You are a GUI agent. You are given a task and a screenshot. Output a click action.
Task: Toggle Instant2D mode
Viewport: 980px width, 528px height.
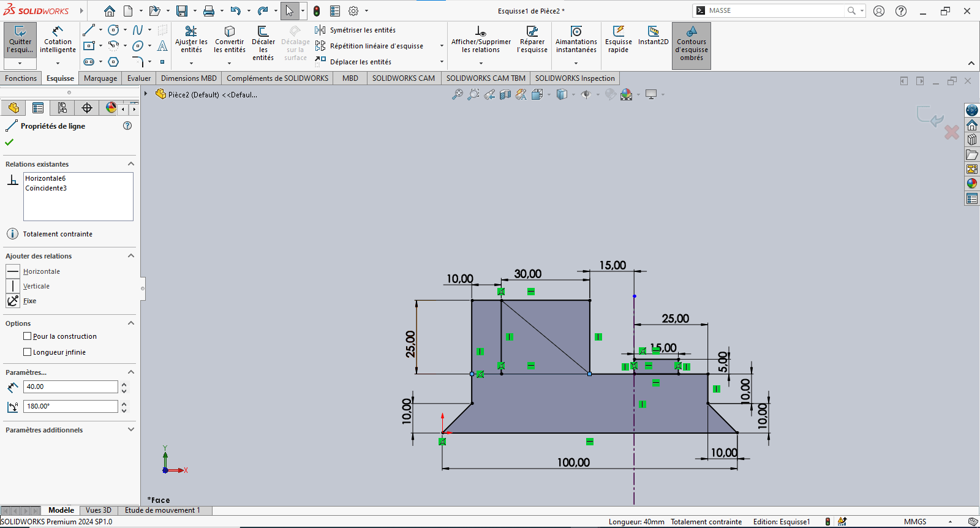click(x=653, y=36)
